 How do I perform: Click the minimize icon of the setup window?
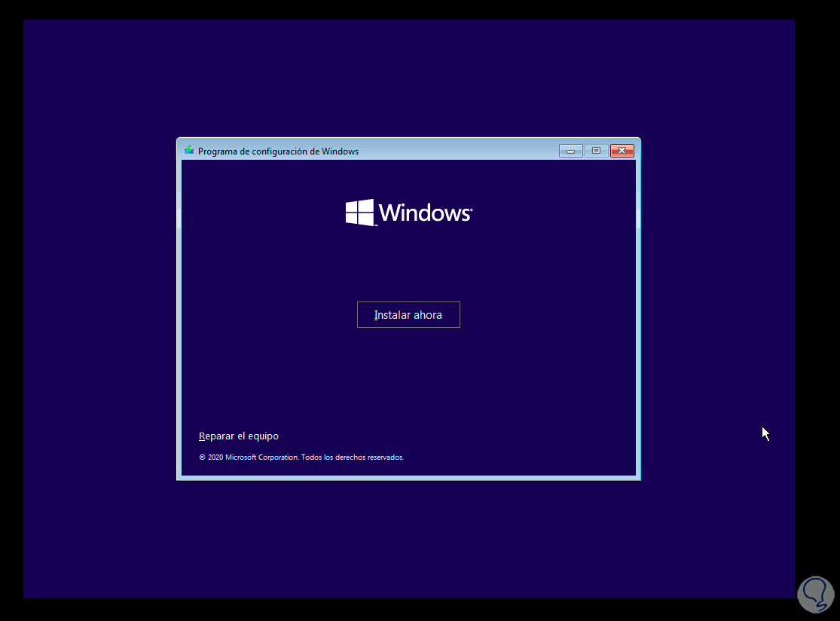(570, 150)
